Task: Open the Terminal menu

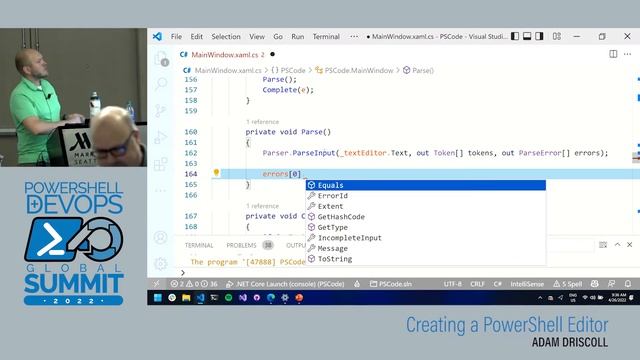Action: click(x=326, y=36)
